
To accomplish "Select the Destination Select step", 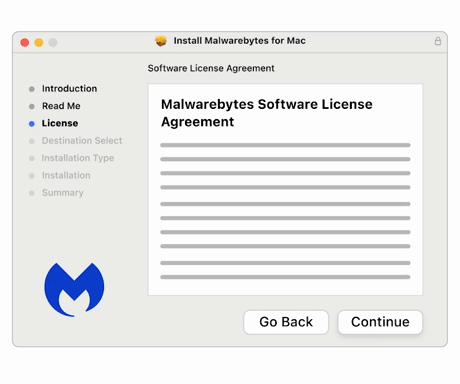I will [x=82, y=141].
